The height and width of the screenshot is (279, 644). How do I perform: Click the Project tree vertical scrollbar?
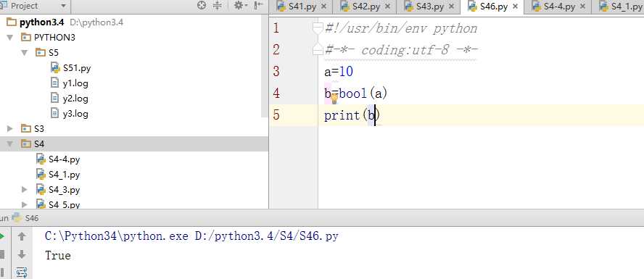click(265, 66)
